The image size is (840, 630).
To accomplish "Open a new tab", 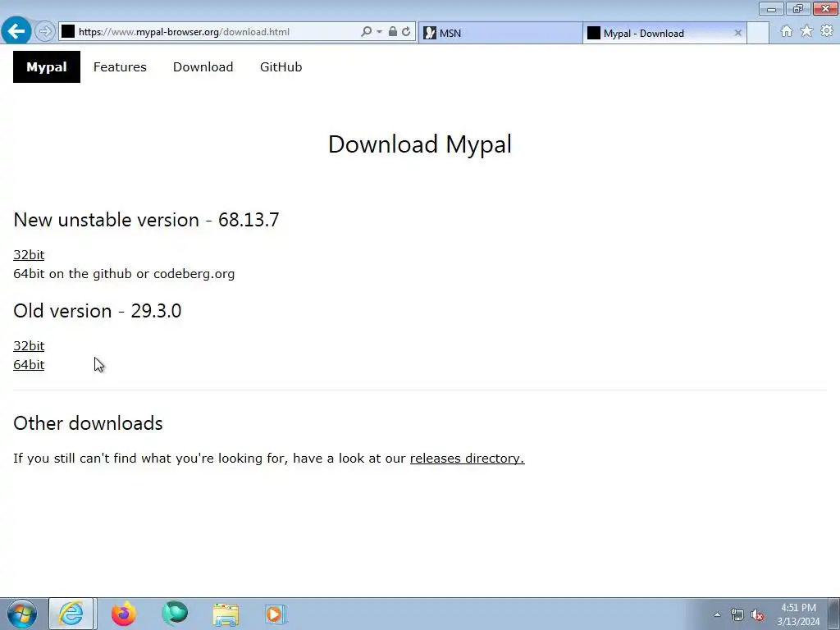I will (x=758, y=33).
